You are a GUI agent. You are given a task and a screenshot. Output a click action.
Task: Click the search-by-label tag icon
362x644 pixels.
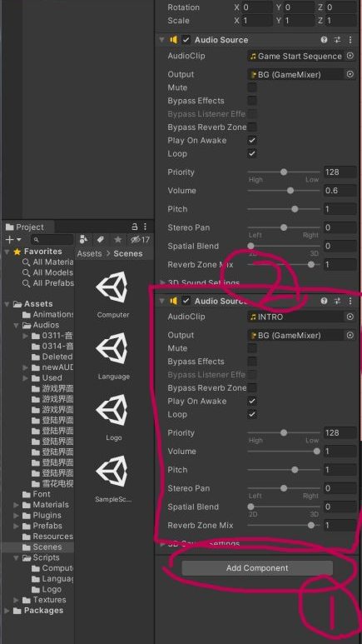tap(101, 239)
